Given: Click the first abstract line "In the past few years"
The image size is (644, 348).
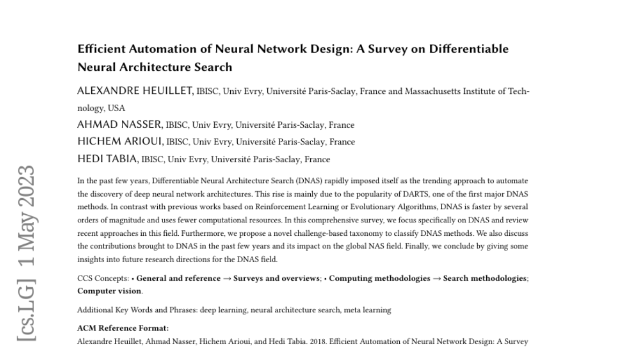Looking at the screenshot, I should click(x=303, y=182).
